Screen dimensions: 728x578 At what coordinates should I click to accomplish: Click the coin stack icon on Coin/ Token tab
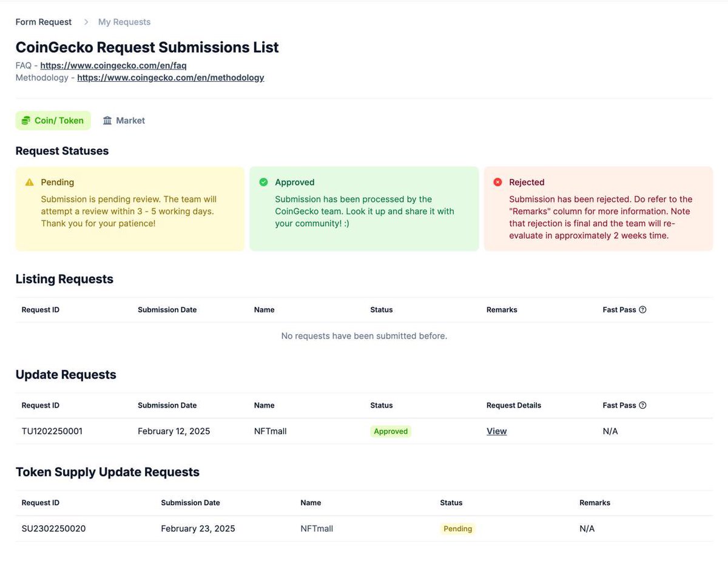click(26, 121)
